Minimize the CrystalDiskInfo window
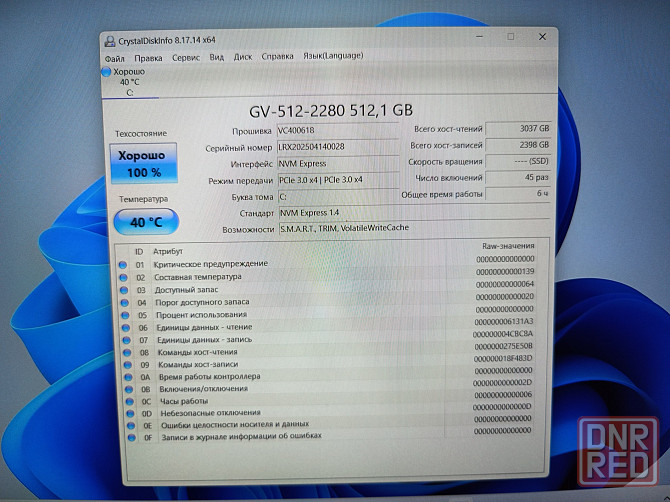This screenshot has height=502, width=670. click(x=479, y=37)
